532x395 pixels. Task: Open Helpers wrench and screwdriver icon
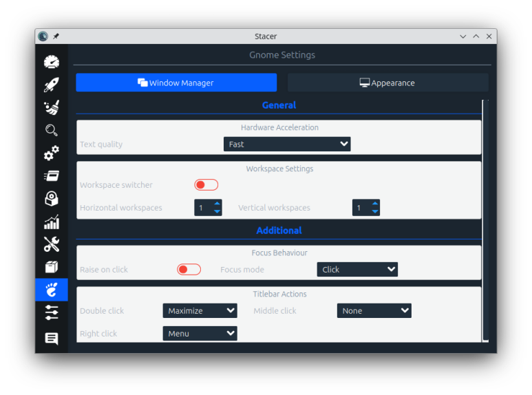(52, 244)
